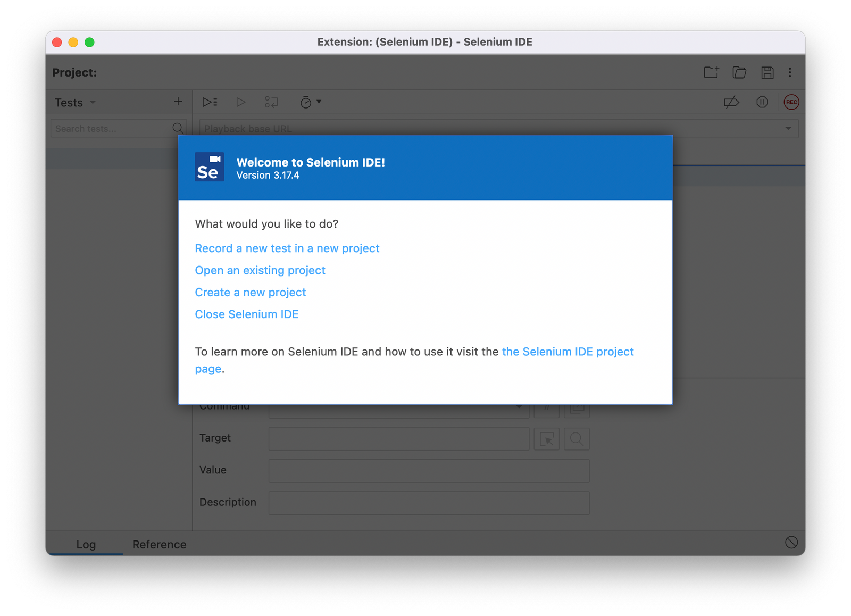Click the clear log icon near the Log tab
This screenshot has width=851, height=616.
pyautogui.click(x=791, y=542)
